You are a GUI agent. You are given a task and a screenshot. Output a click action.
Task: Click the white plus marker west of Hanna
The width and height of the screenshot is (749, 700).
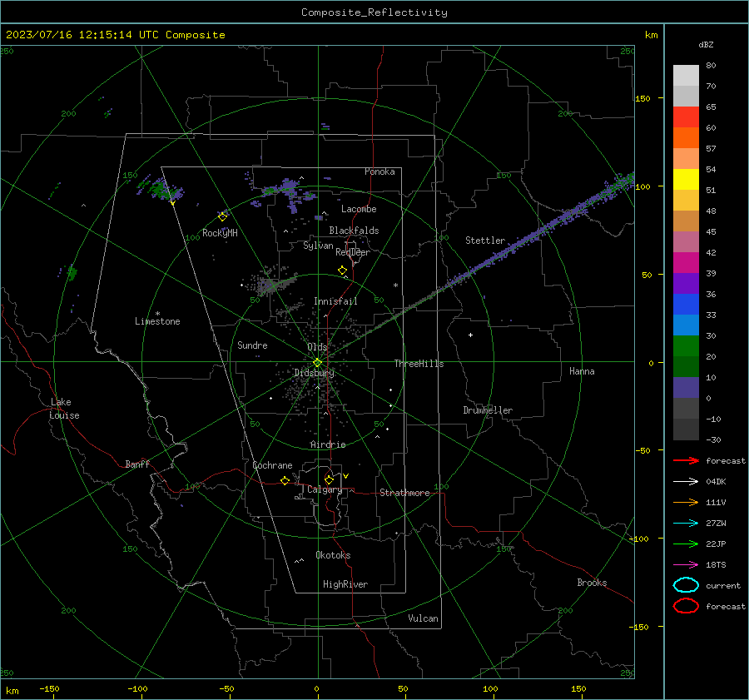(x=470, y=335)
